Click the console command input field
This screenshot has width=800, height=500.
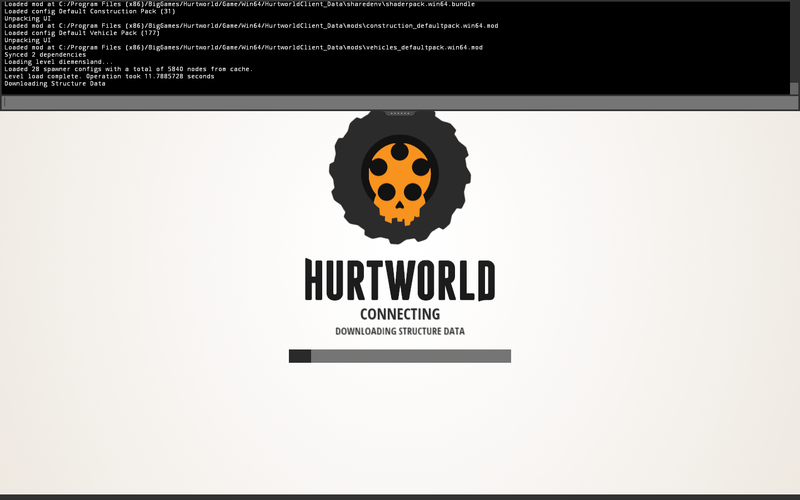coord(399,103)
